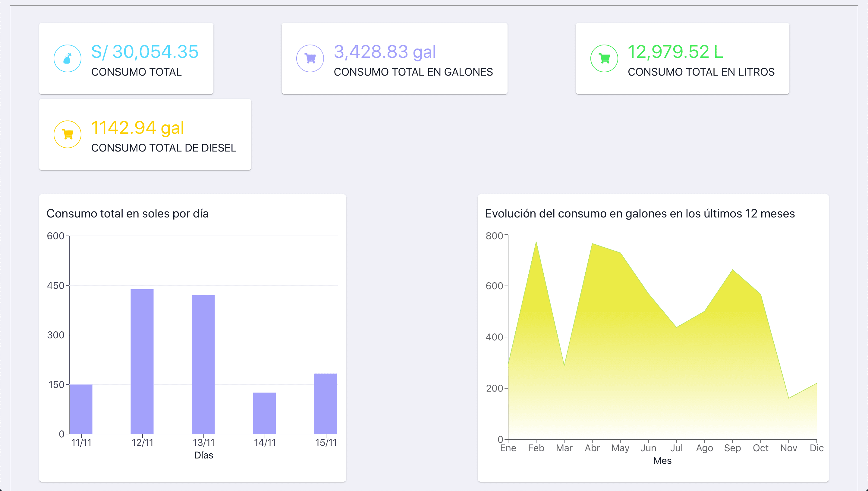Viewport: 868px width, 491px height.
Task: Click the 'Nov' month axis label
Action: tap(789, 448)
